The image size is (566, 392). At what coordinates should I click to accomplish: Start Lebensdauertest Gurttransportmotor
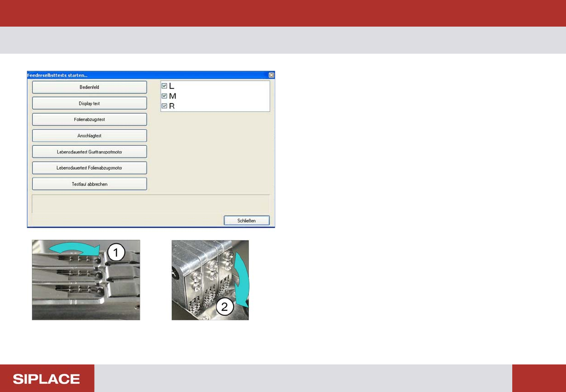point(89,152)
